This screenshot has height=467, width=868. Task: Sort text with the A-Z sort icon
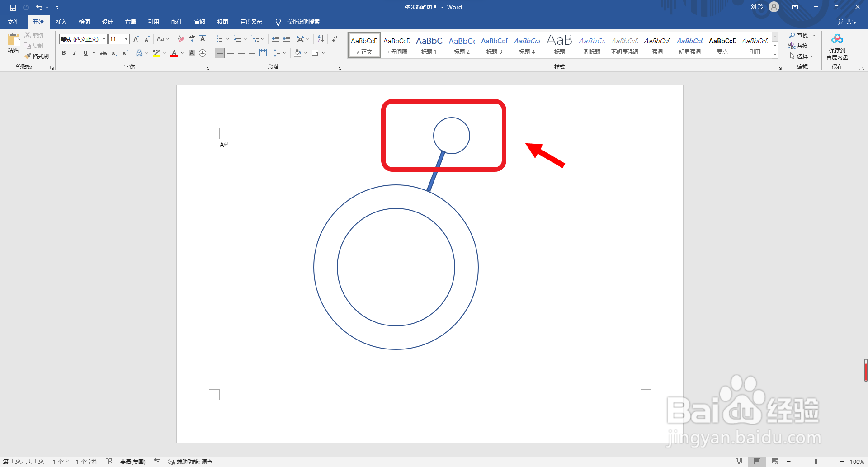[x=321, y=39]
